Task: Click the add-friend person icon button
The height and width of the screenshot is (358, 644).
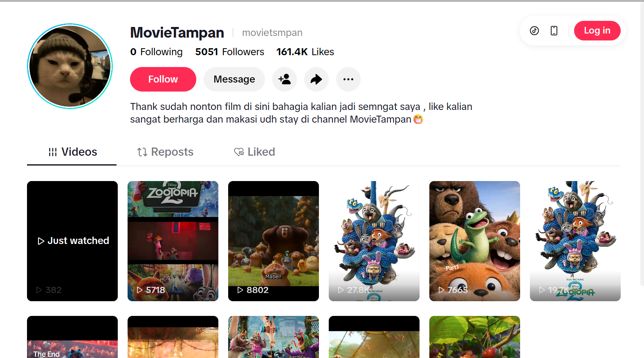Action: pos(285,79)
